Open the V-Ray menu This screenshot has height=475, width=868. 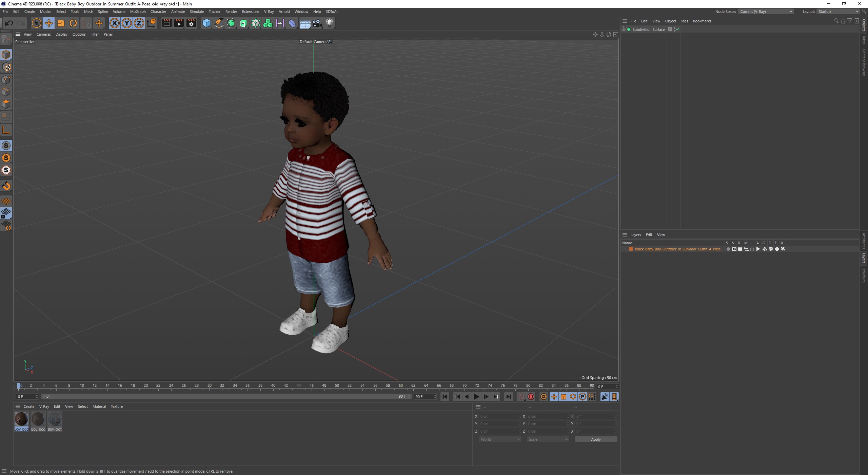(x=269, y=12)
